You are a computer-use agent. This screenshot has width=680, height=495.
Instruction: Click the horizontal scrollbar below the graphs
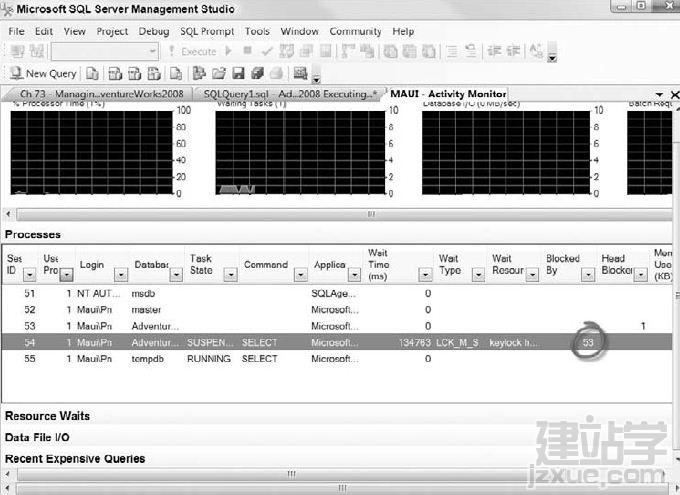(x=344, y=214)
